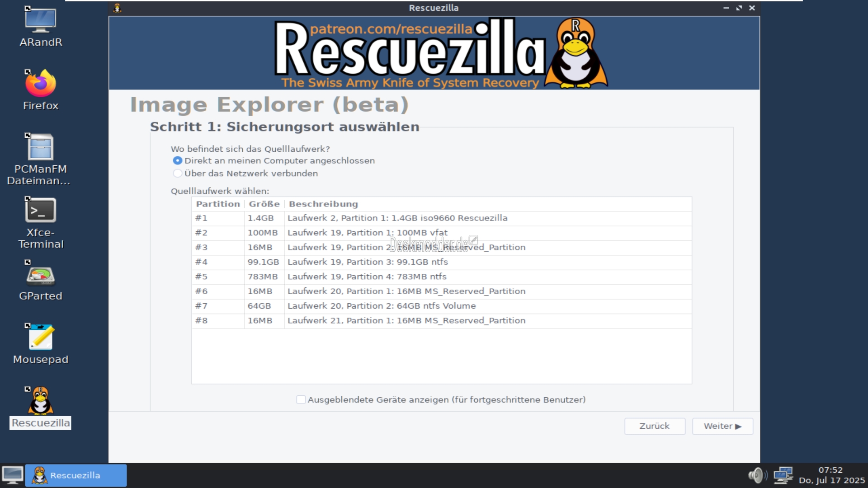Select row 'Laufwerk 19, Partition 1: 100MB vfat'
Screen dimensions: 868x488
pos(442,233)
